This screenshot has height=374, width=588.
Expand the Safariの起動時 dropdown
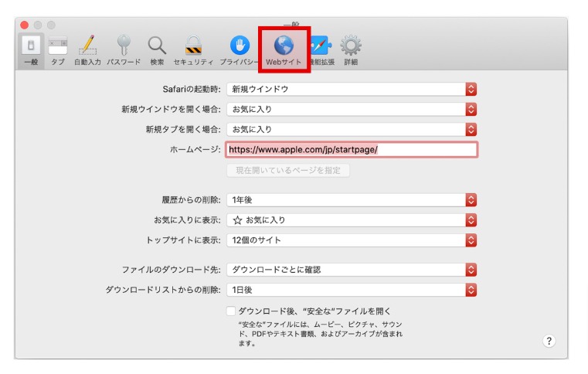(352, 89)
